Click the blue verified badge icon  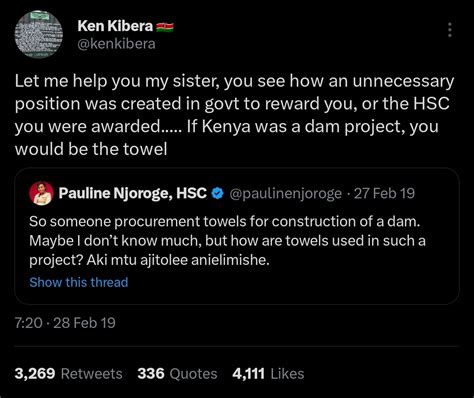218,193
